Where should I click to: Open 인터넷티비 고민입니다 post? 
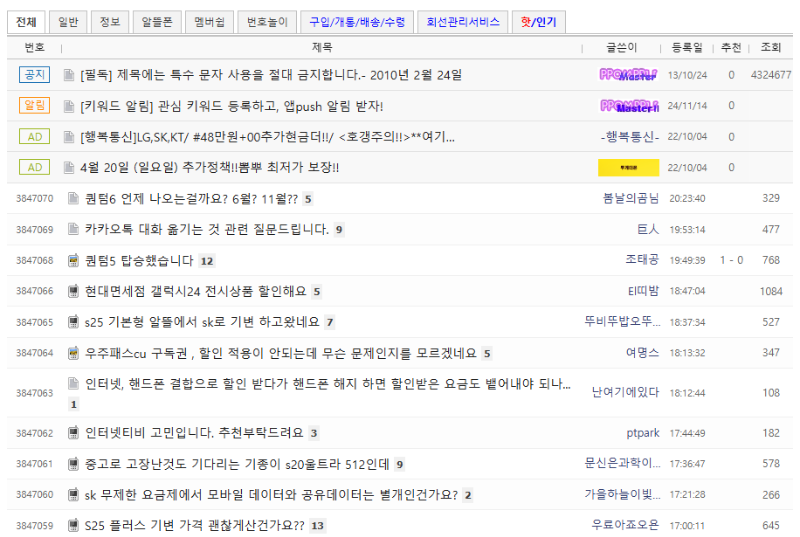[x=194, y=433]
